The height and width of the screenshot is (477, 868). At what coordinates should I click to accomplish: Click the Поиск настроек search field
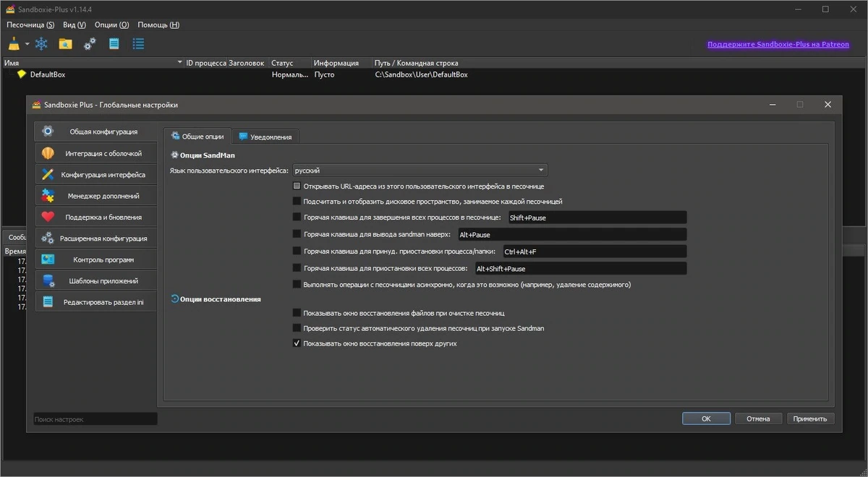coord(95,419)
